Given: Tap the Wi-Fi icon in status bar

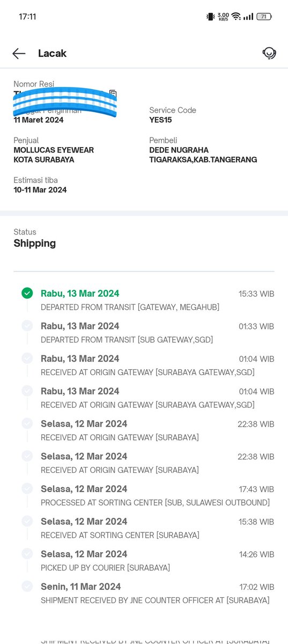Looking at the screenshot, I should click(236, 17).
